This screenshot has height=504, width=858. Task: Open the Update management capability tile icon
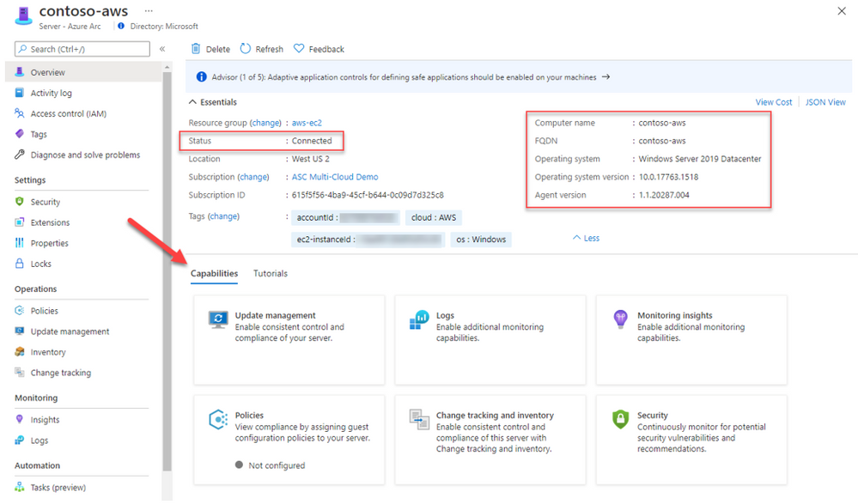pyautogui.click(x=218, y=320)
